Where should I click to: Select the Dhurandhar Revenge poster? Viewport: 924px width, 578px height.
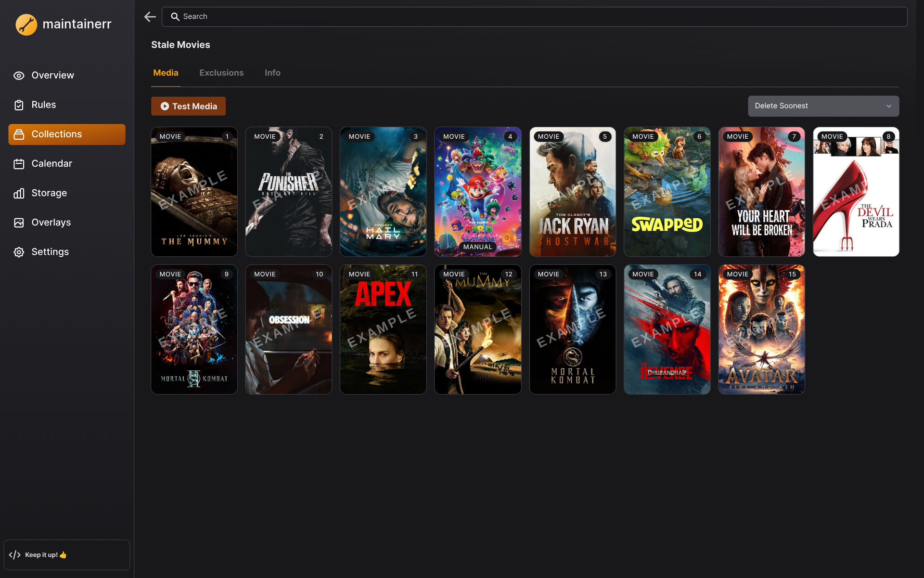(667, 329)
